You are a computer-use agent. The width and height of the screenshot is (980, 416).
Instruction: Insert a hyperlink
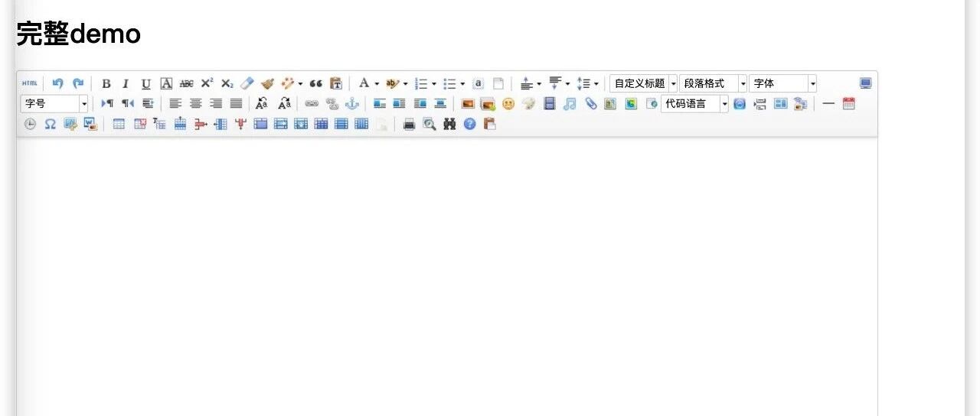point(312,103)
